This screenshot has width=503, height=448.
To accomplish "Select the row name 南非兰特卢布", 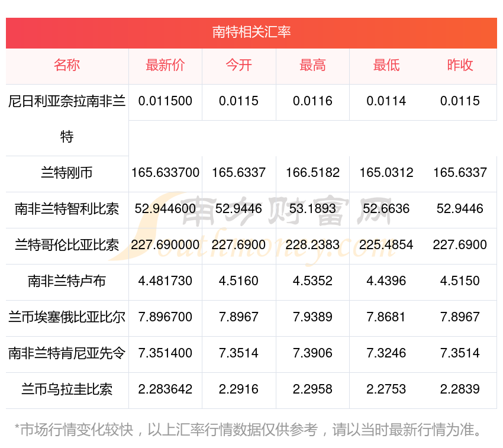I will coord(67,281).
